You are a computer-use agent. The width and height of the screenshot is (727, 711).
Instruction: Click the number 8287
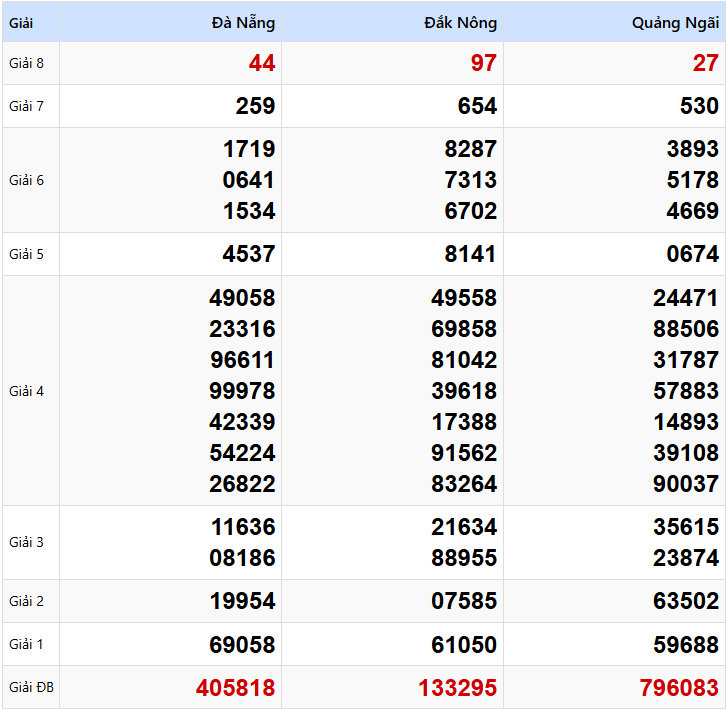(x=471, y=149)
